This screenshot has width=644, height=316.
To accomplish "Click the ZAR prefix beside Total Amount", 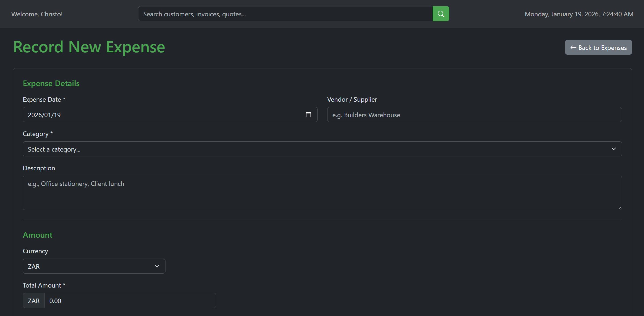I will pos(34,301).
